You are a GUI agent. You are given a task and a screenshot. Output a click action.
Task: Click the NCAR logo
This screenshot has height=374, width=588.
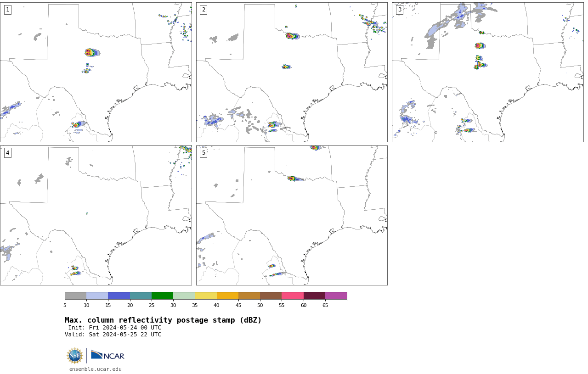coord(107,355)
